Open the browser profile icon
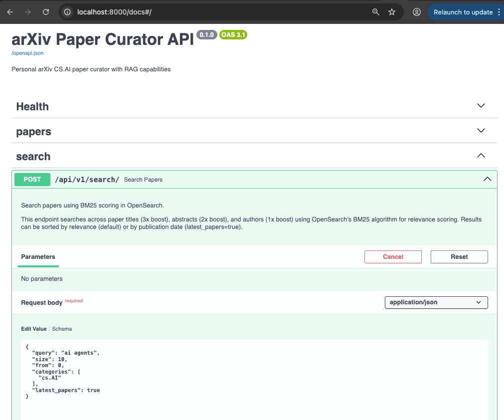 pyautogui.click(x=417, y=12)
